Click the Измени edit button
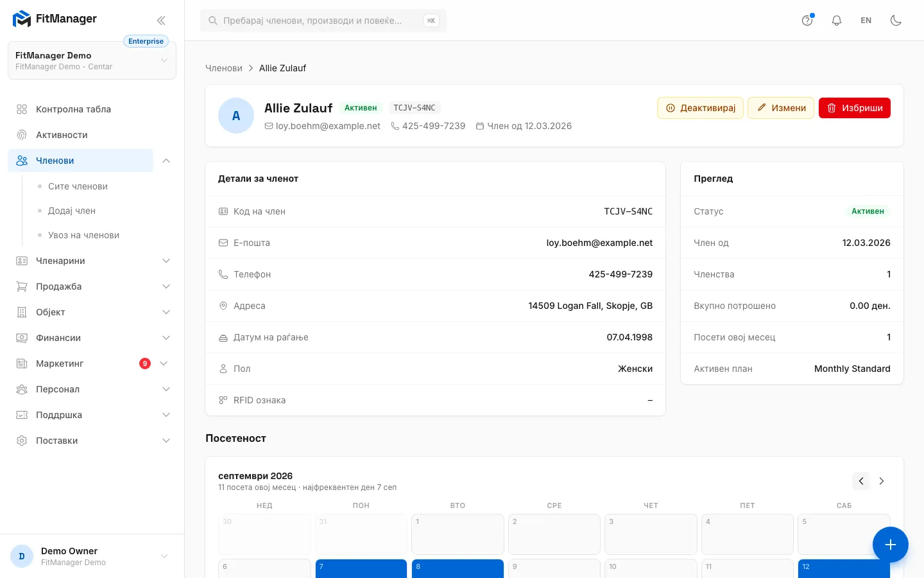Screen dimensions: 924x578 781,108
